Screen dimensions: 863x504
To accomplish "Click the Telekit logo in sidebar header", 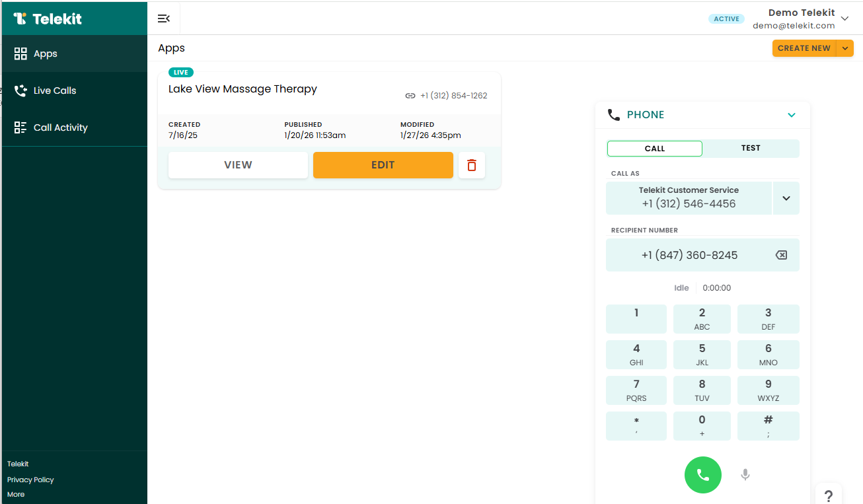I will [48, 18].
